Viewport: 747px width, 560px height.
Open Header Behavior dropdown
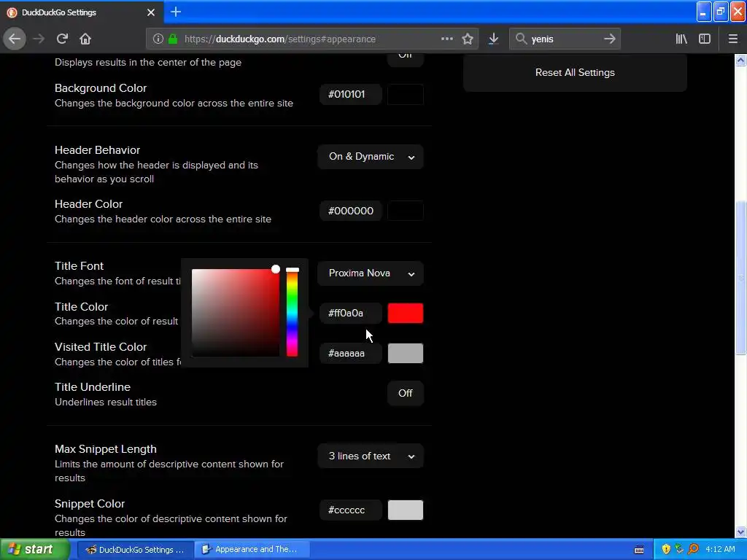click(x=370, y=157)
